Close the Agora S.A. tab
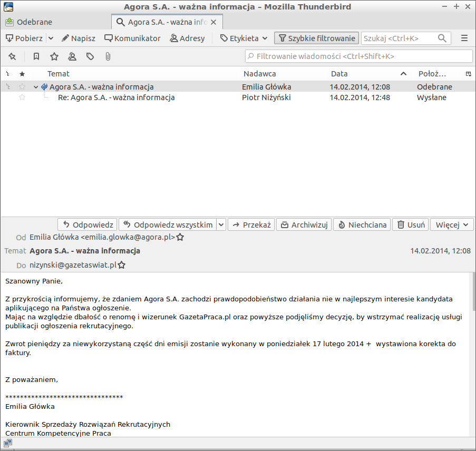476x451 pixels. coord(213,22)
